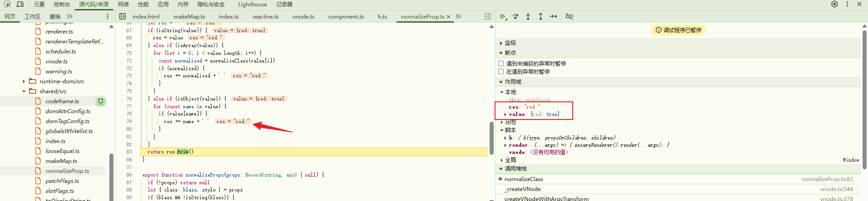Activate the inspect element picker icon
This screenshot has height=201, width=868.
pos(7,4)
